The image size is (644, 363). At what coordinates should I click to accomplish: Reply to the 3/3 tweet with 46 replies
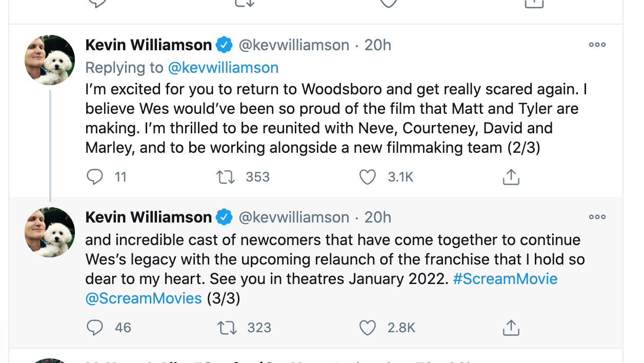(x=95, y=328)
